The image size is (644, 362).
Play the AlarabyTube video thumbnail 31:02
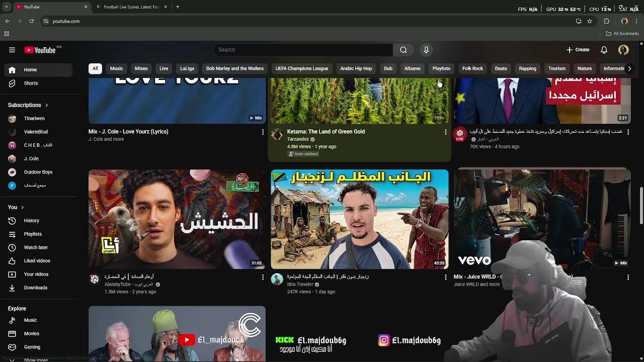177,219
